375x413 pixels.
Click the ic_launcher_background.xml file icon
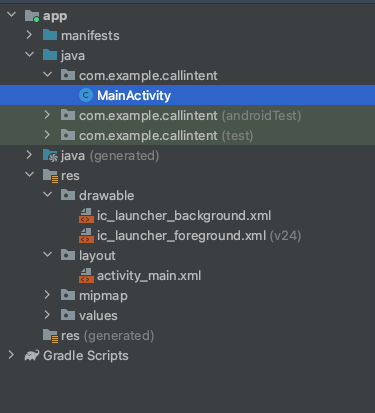pyautogui.click(x=86, y=216)
